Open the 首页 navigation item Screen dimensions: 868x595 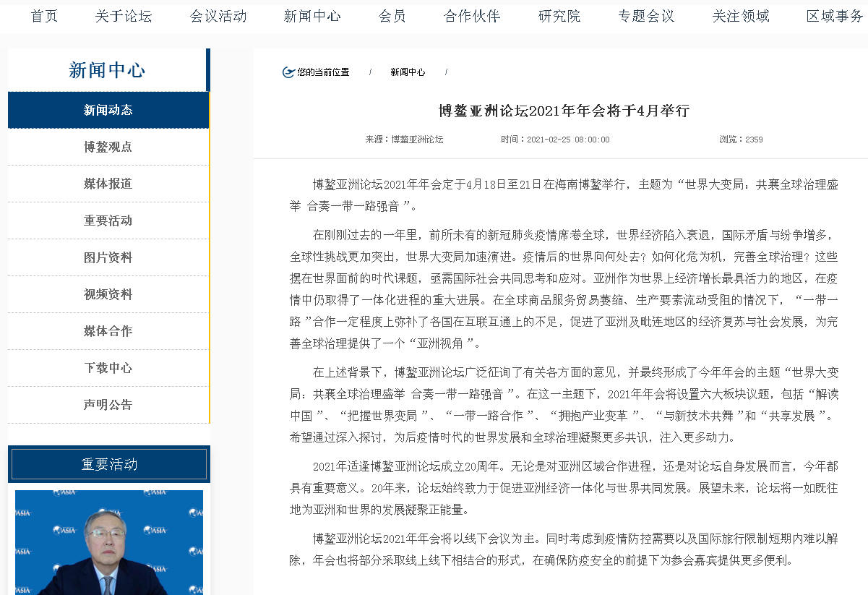point(44,16)
